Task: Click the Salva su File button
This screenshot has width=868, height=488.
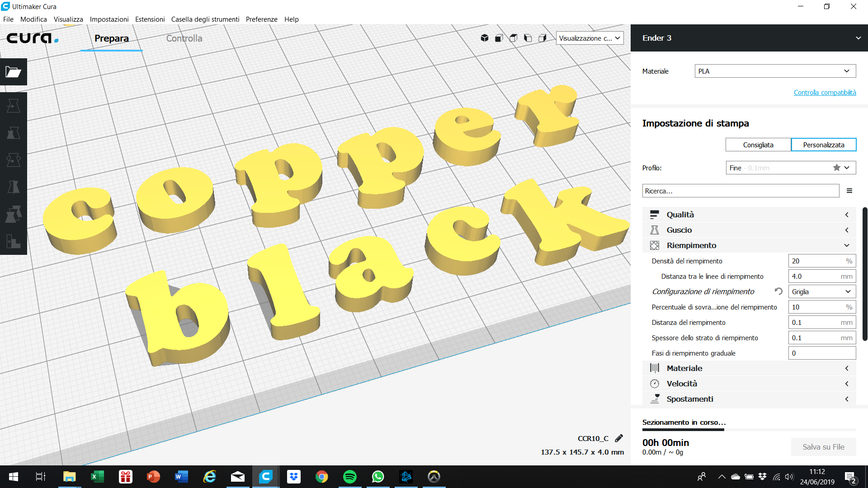Action: [823, 447]
